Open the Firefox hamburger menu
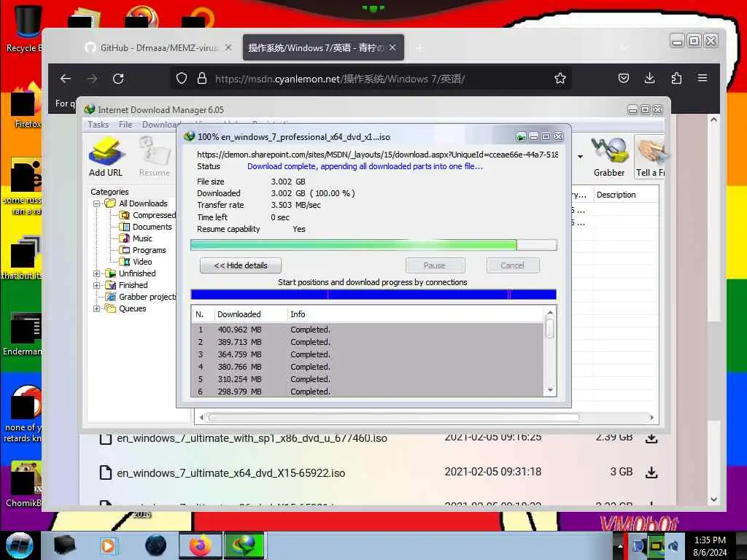747x560 pixels. point(703,77)
